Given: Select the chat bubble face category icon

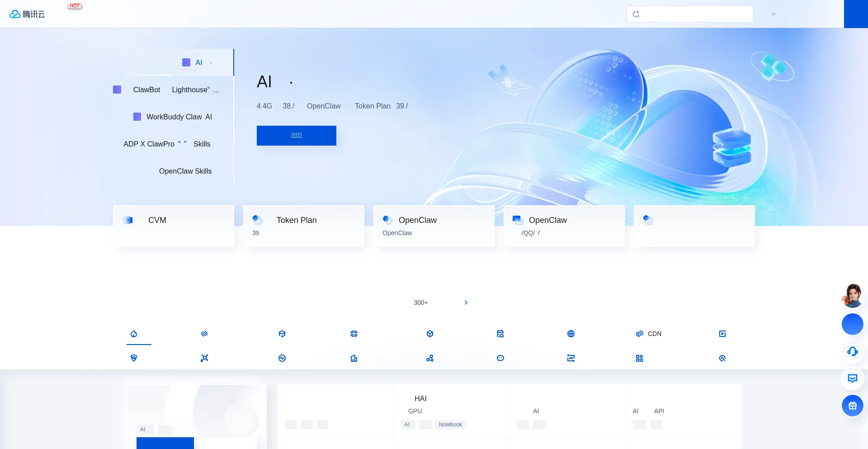Looking at the screenshot, I should point(500,358).
